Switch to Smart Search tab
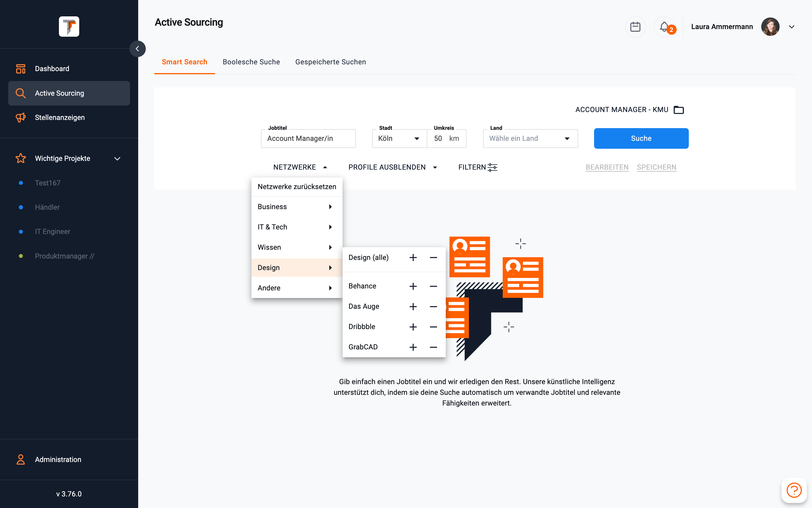The height and width of the screenshot is (508, 812). (x=185, y=62)
